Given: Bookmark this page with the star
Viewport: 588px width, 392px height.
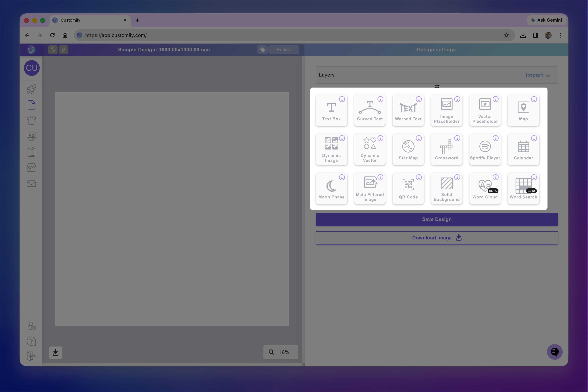Looking at the screenshot, I should point(506,35).
